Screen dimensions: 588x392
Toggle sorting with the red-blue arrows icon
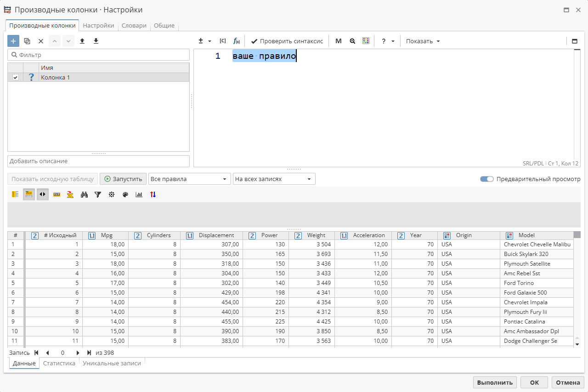(x=153, y=194)
